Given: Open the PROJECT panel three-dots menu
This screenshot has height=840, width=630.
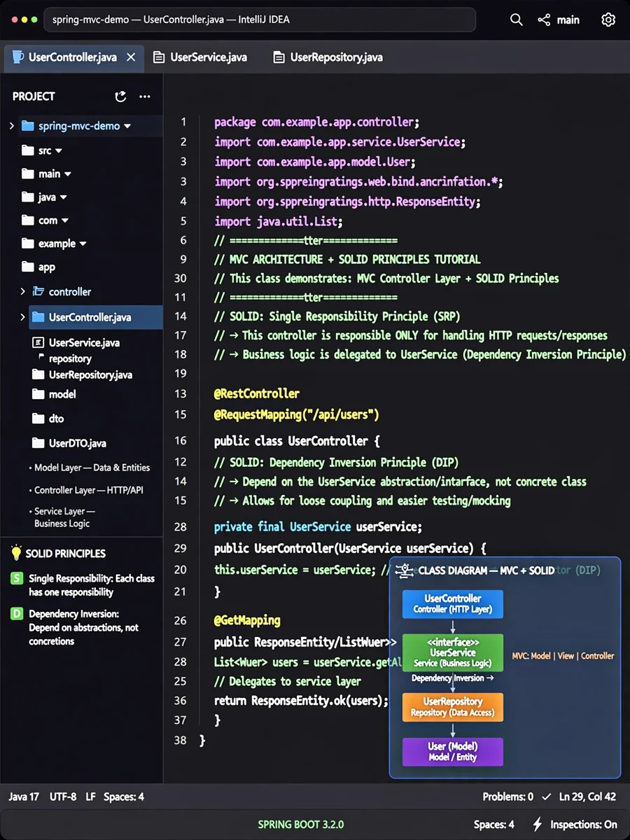Looking at the screenshot, I should click(x=145, y=97).
